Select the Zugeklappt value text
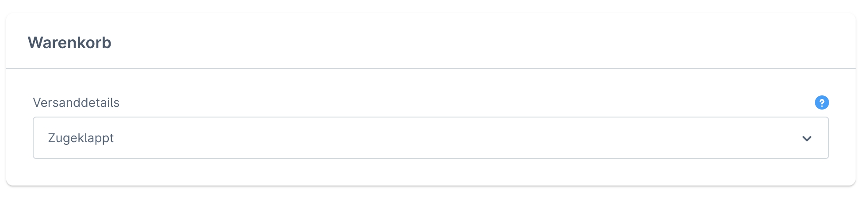The width and height of the screenshot is (868, 197). click(x=81, y=138)
